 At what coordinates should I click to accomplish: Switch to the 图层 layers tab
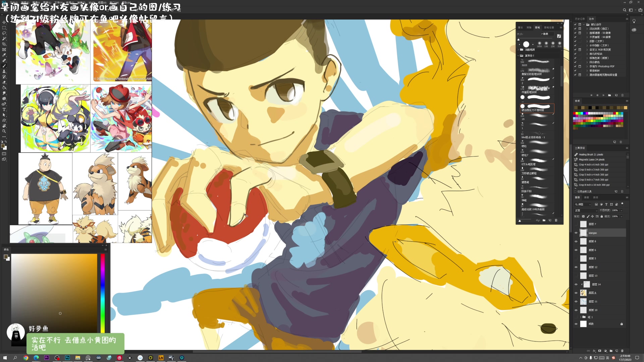(577, 198)
